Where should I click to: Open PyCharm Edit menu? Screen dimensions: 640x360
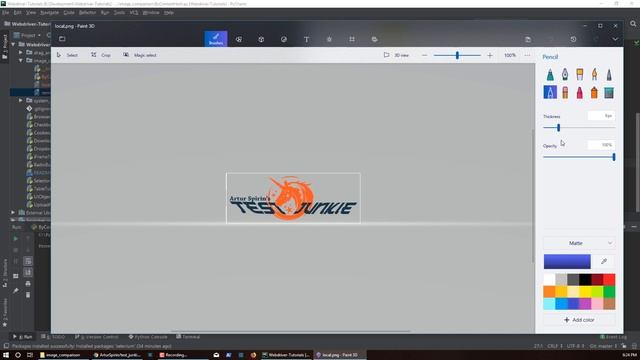click(18, 13)
